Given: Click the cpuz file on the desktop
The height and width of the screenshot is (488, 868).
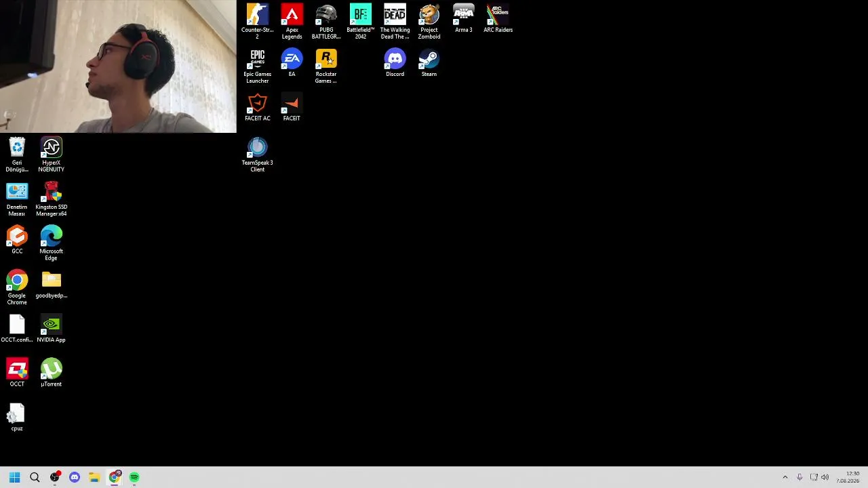Looking at the screenshot, I should coord(17,418).
